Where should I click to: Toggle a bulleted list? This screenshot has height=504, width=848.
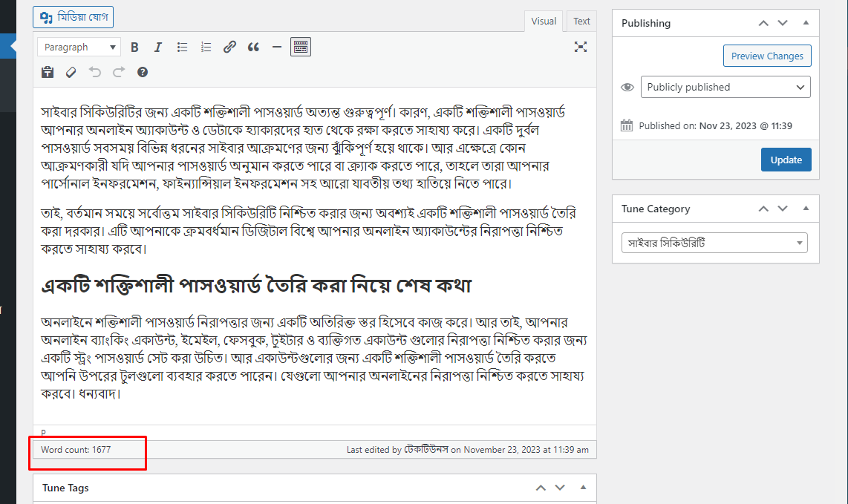(x=182, y=47)
